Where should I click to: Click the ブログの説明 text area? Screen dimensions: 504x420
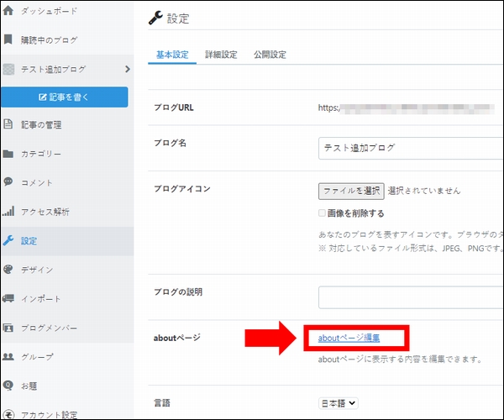(411, 297)
